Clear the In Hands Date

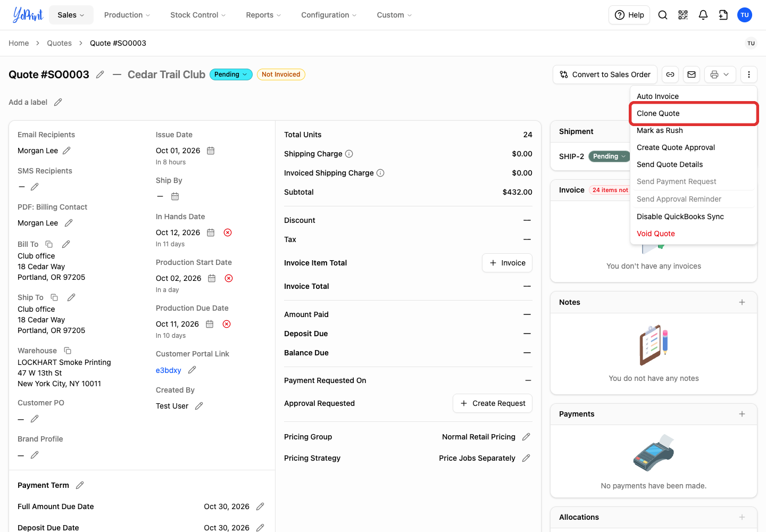tap(228, 232)
